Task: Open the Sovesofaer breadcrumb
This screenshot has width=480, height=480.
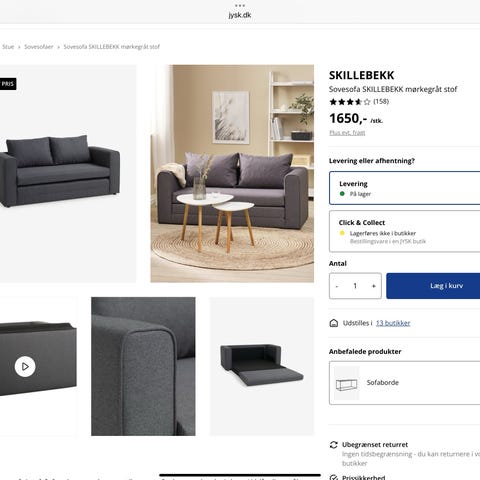Action: [39, 47]
